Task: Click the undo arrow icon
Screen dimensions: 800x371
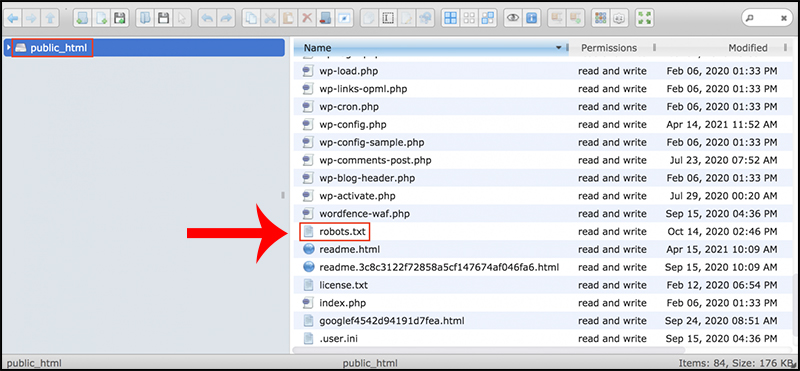Action: click(x=207, y=19)
